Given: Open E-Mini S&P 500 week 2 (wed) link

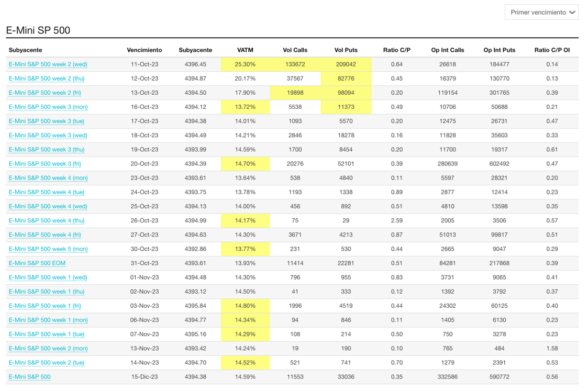Looking at the screenshot, I should coord(48,64).
